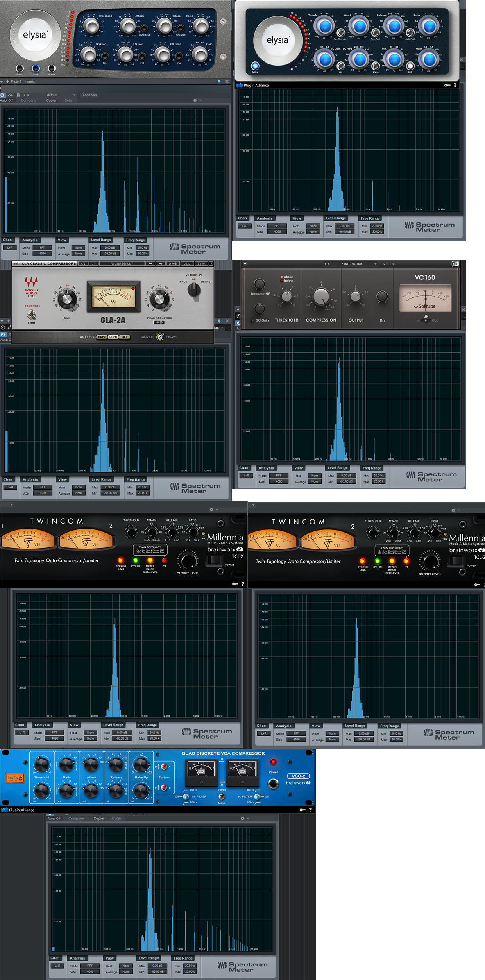Image resolution: width=485 pixels, height=980 pixels.
Task: Click the CLA-2A Save button
Action: (201, 263)
